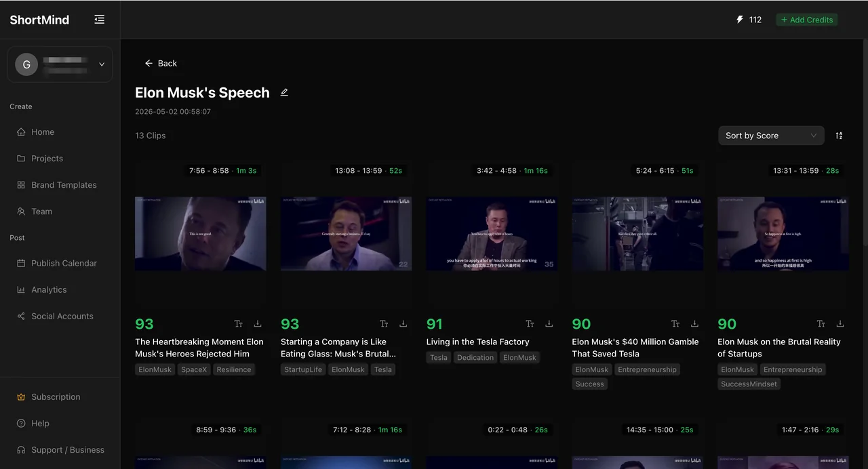
Task: Click the Subscription crown icon
Action: (21, 397)
